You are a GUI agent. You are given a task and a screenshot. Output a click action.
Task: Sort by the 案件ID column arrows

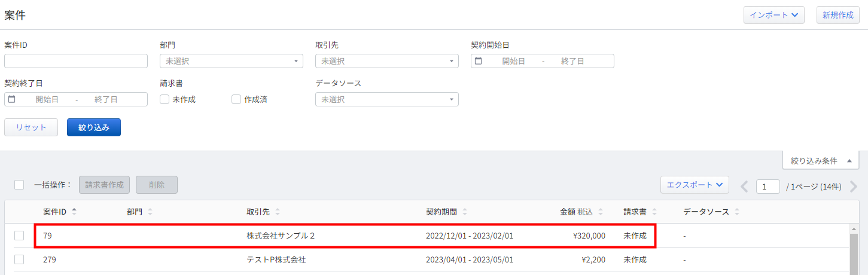tap(74, 212)
